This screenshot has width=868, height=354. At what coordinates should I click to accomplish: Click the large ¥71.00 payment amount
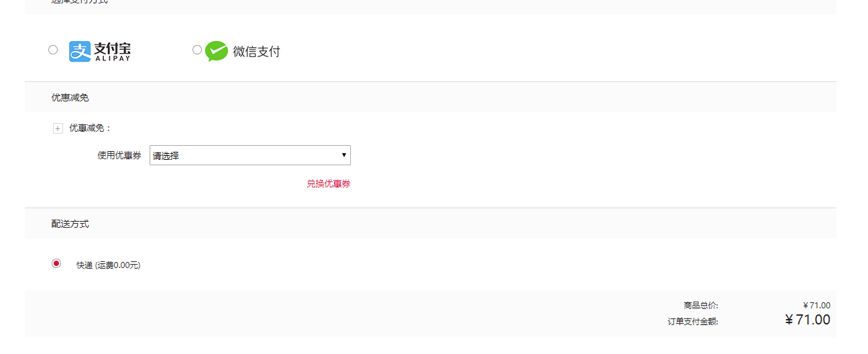[x=808, y=320]
